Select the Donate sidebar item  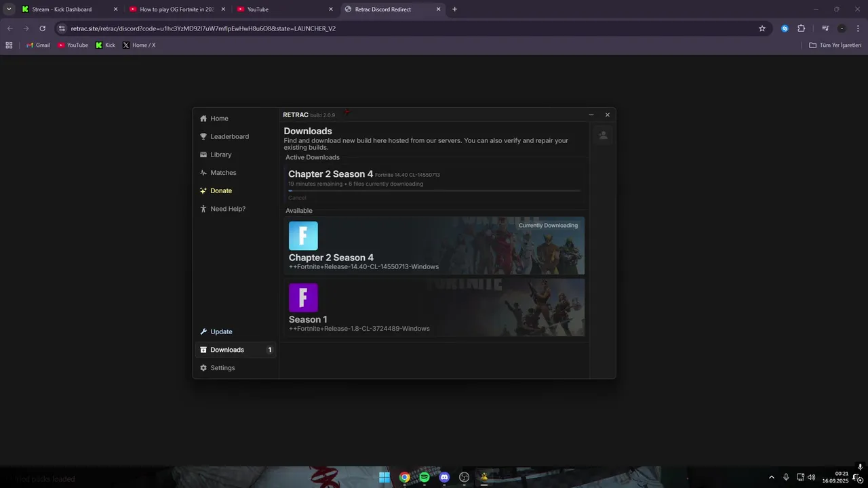click(x=235, y=190)
